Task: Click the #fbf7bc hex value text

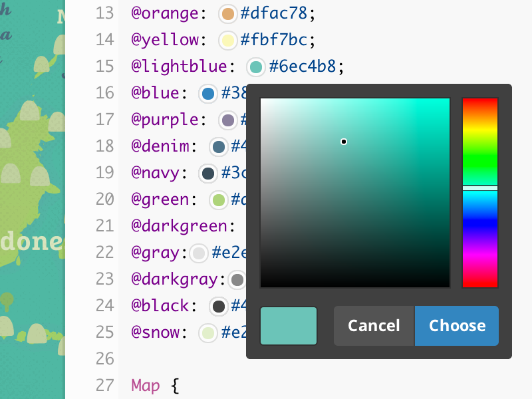Action: [274, 40]
